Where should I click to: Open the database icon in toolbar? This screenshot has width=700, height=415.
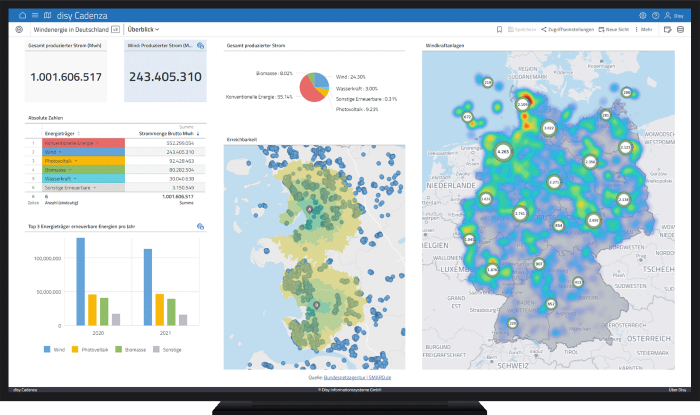click(680, 29)
